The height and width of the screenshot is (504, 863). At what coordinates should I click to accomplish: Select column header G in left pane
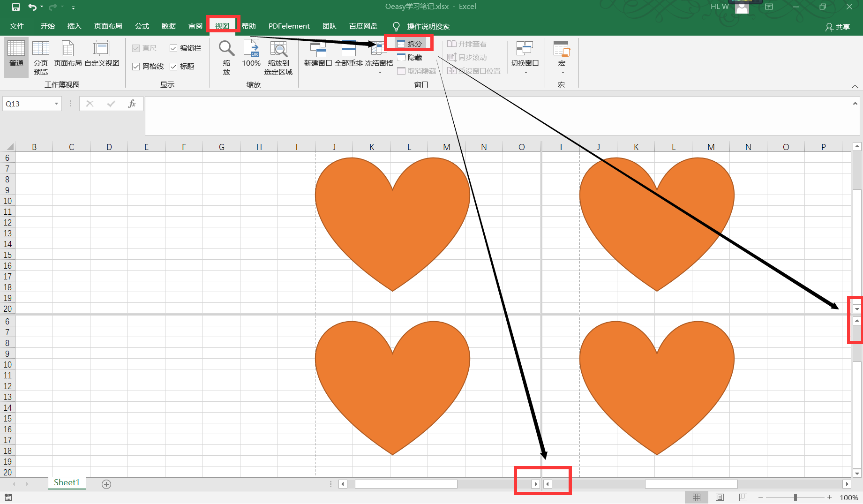221,147
